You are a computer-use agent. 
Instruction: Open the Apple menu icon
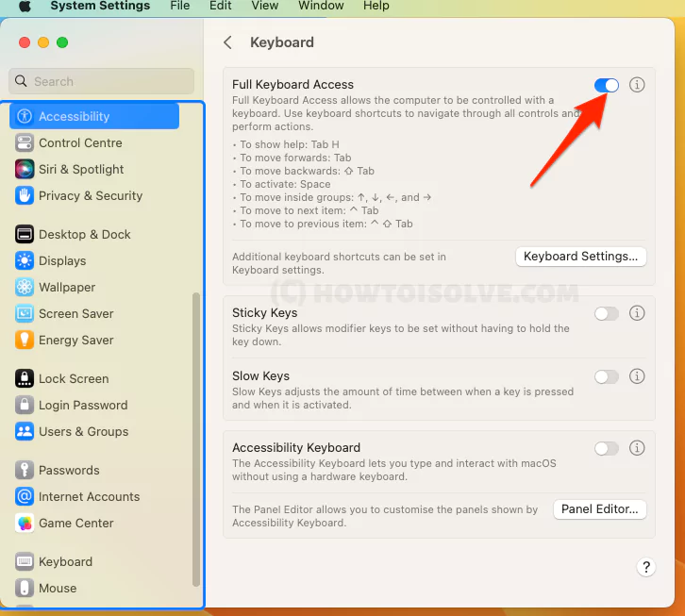click(25, 6)
